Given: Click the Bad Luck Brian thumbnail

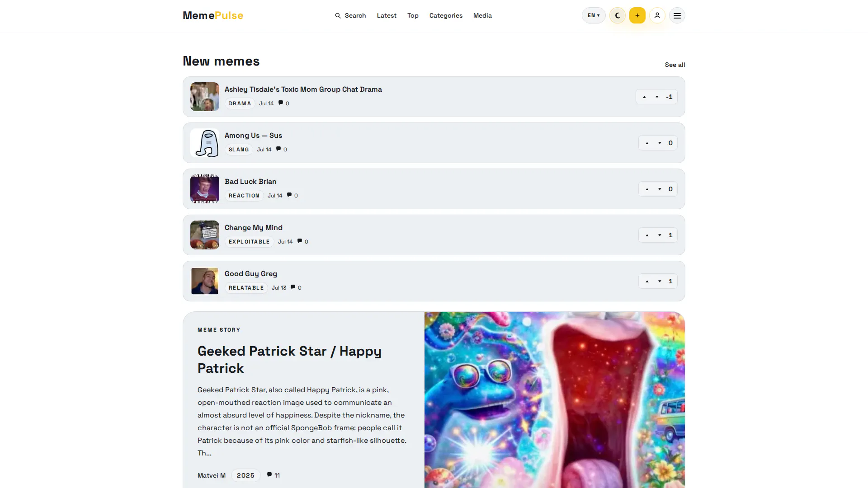Looking at the screenshot, I should (205, 189).
